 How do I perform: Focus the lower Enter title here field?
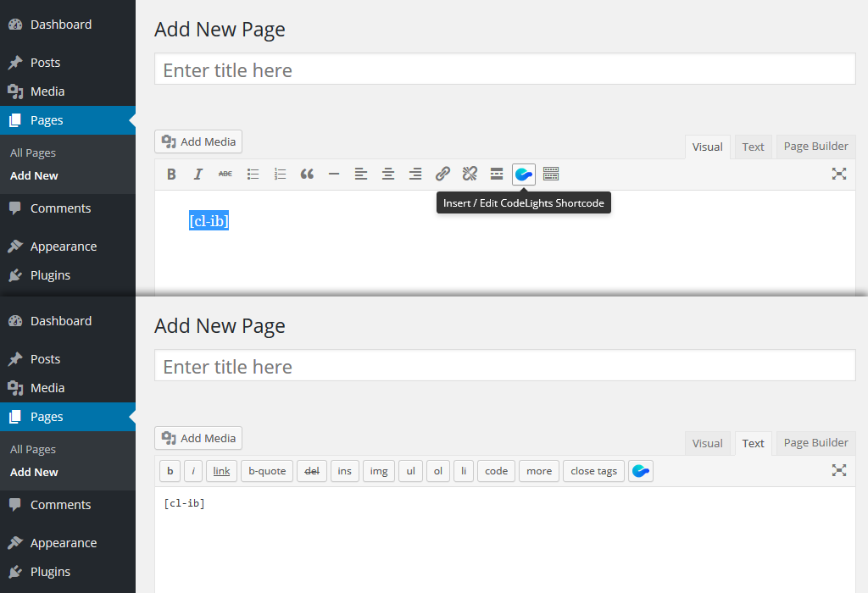[x=505, y=366]
